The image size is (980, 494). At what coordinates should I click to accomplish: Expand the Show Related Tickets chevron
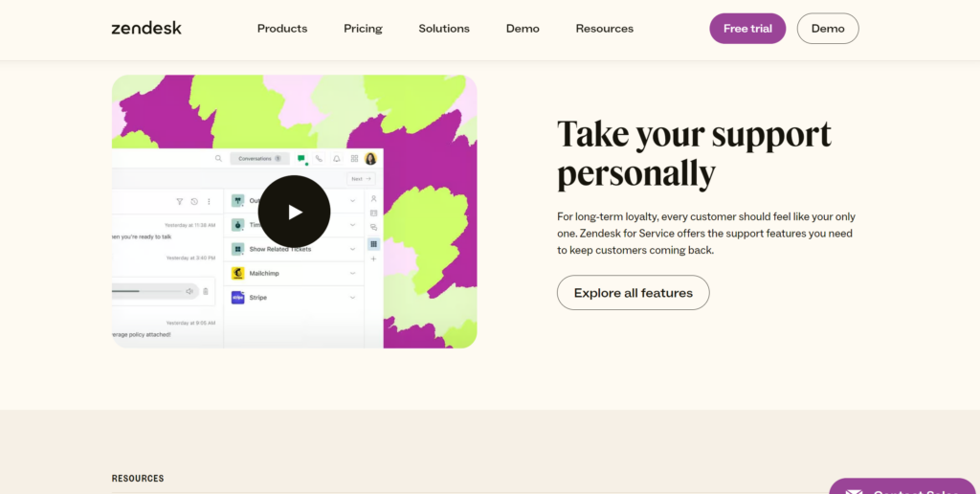[x=352, y=249]
